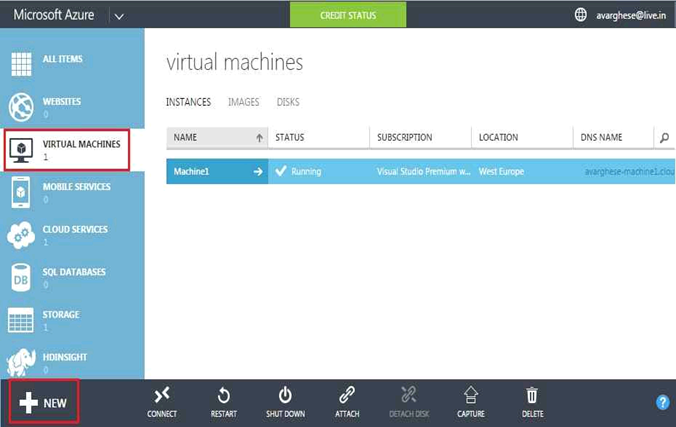Open account menu avarghese@live.in

(x=631, y=16)
